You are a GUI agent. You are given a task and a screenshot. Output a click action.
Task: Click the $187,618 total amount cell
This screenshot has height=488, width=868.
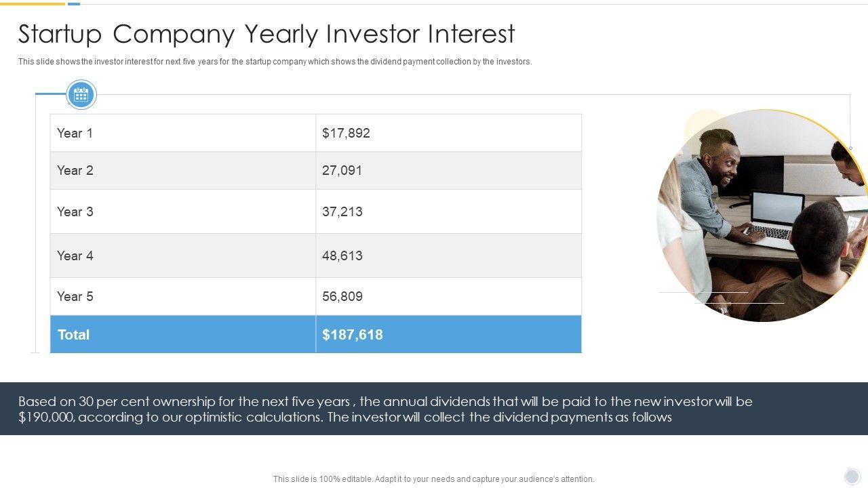coord(448,334)
